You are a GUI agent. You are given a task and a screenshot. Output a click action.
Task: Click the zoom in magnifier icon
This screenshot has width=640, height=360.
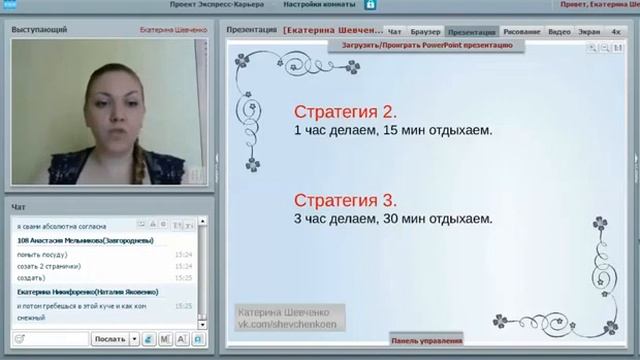point(591,48)
